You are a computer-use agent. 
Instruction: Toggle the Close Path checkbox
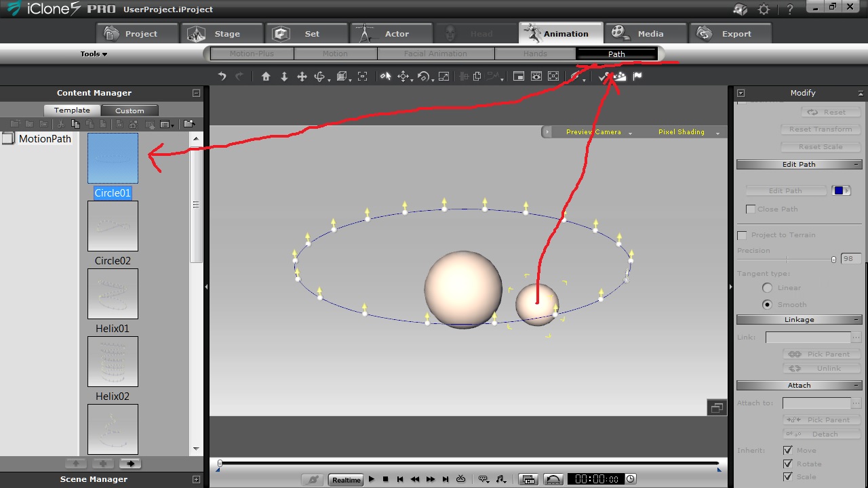coord(751,209)
